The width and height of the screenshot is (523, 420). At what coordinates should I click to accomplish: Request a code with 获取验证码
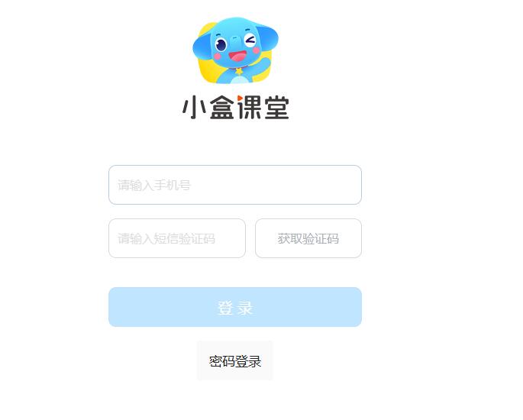tap(308, 238)
